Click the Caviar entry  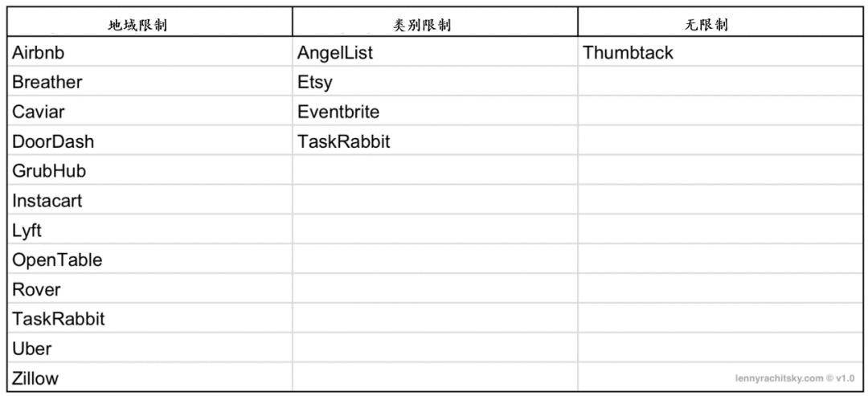tap(38, 112)
